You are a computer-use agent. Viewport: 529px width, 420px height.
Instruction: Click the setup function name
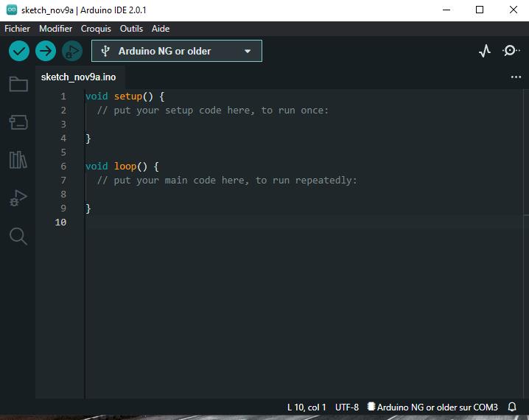[128, 97]
